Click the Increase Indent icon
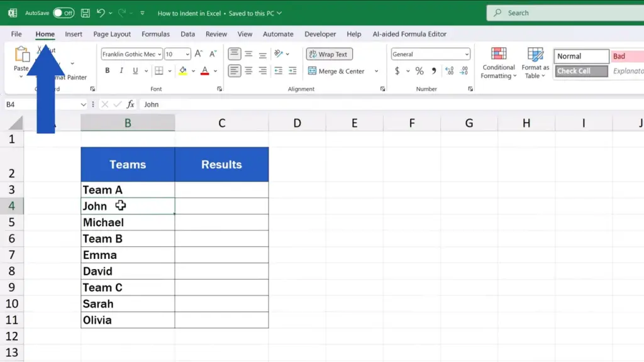 click(292, 71)
